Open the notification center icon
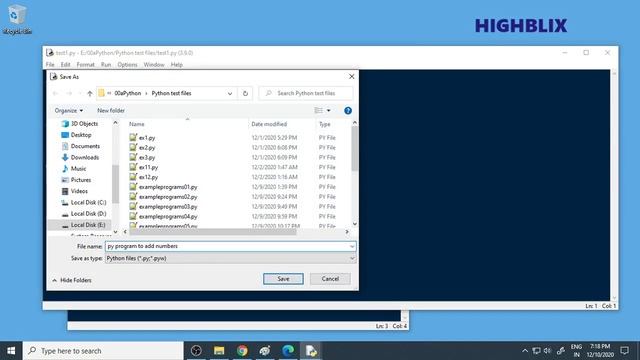This screenshot has width=640, height=360. tap(624, 351)
